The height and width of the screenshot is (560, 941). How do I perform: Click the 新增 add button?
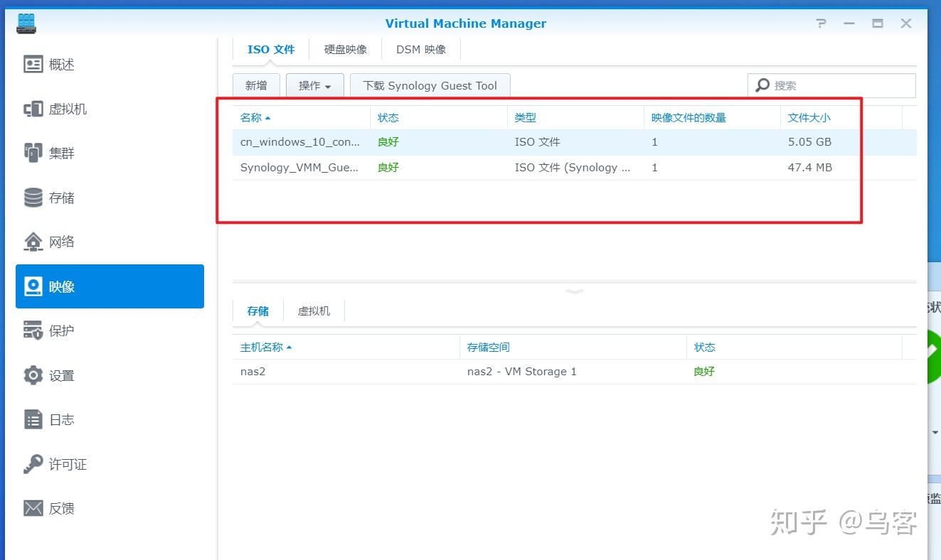pyautogui.click(x=256, y=85)
